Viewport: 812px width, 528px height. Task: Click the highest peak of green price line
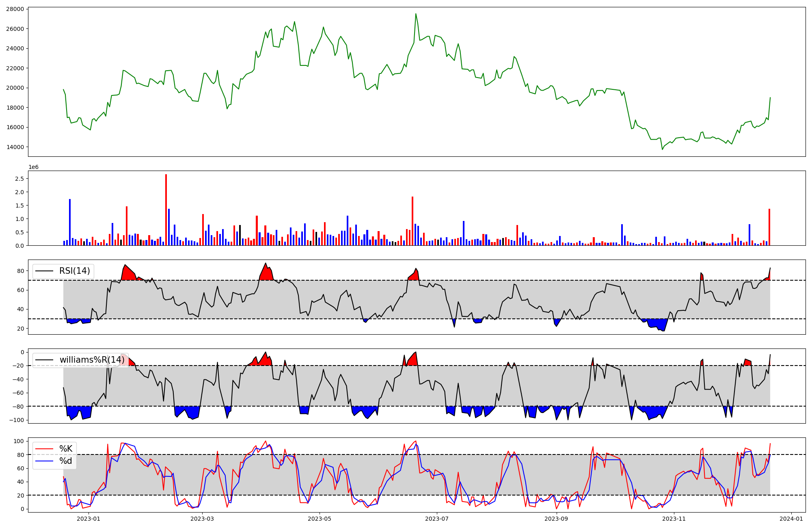pyautogui.click(x=416, y=14)
